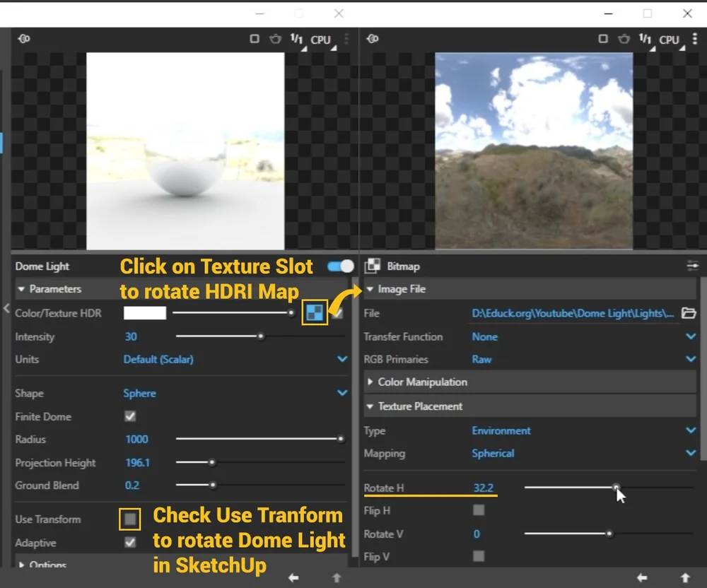Viewport: 707px width, 588px height.
Task: Click the settings sliders icon beside Bitmap header
Action: [x=691, y=266]
